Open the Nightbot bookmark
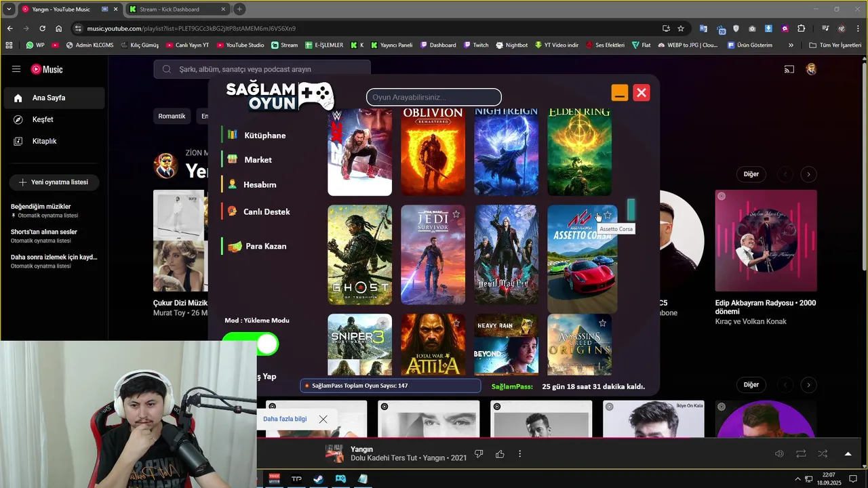 click(x=511, y=45)
